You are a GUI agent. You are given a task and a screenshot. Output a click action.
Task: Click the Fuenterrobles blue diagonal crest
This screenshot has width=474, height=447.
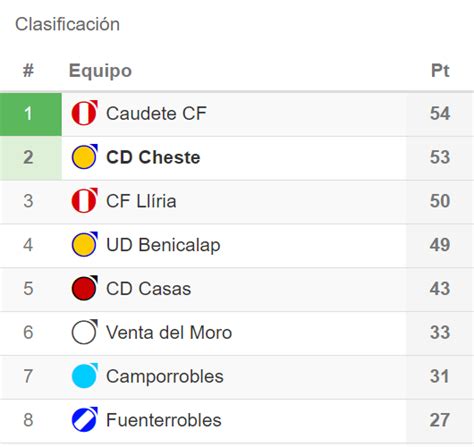pyautogui.click(x=85, y=420)
